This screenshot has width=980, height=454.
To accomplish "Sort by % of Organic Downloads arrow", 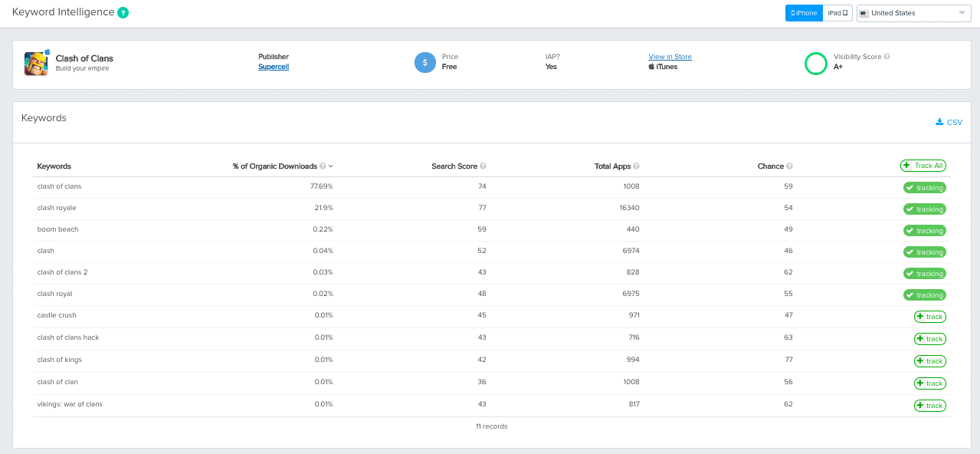I will coord(330,166).
